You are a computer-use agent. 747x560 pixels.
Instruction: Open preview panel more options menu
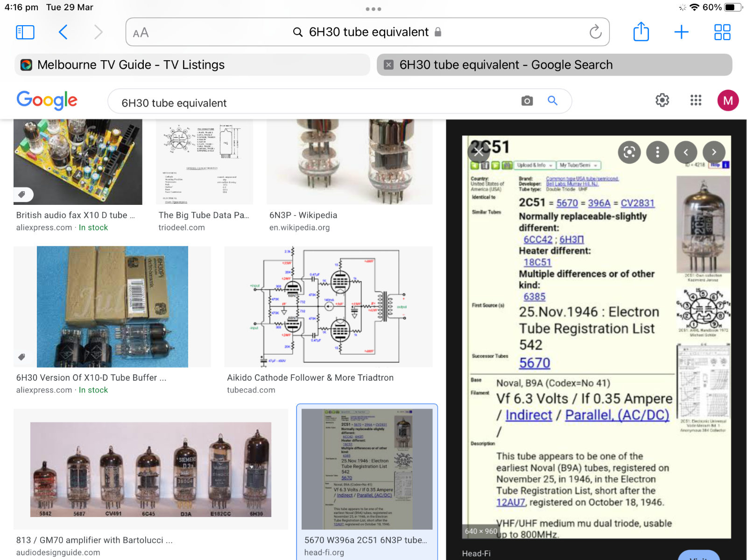(x=657, y=152)
